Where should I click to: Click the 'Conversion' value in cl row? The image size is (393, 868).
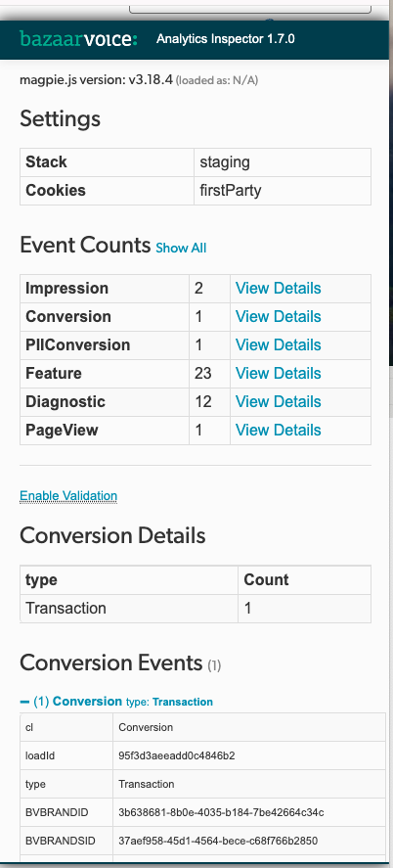coord(146,727)
